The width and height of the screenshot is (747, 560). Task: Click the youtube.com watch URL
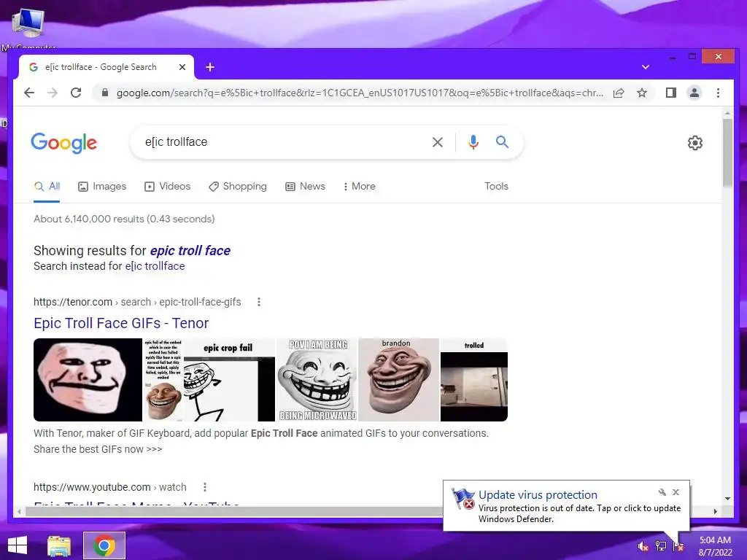(x=110, y=487)
